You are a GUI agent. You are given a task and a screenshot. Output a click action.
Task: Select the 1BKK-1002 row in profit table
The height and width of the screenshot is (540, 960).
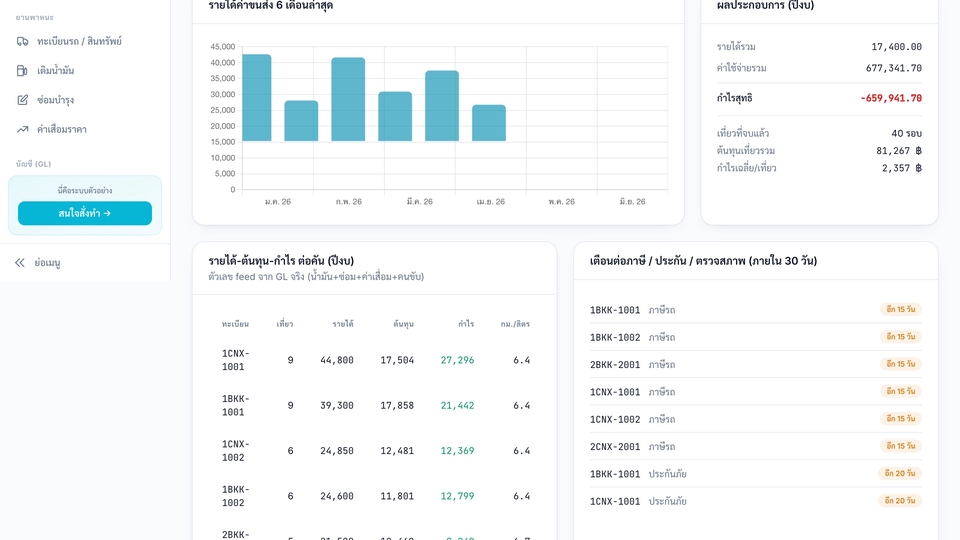pyautogui.click(x=375, y=496)
